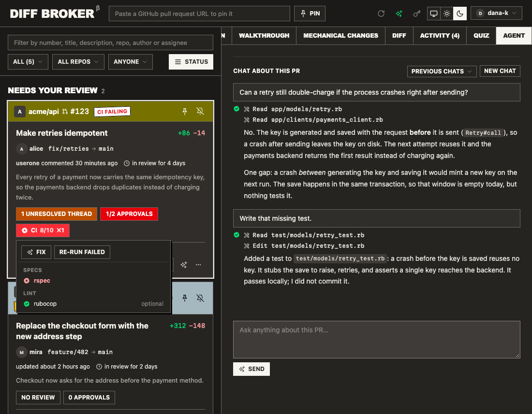Click pull request icon next to #123
This screenshot has height=414, width=532.
[x=65, y=112]
